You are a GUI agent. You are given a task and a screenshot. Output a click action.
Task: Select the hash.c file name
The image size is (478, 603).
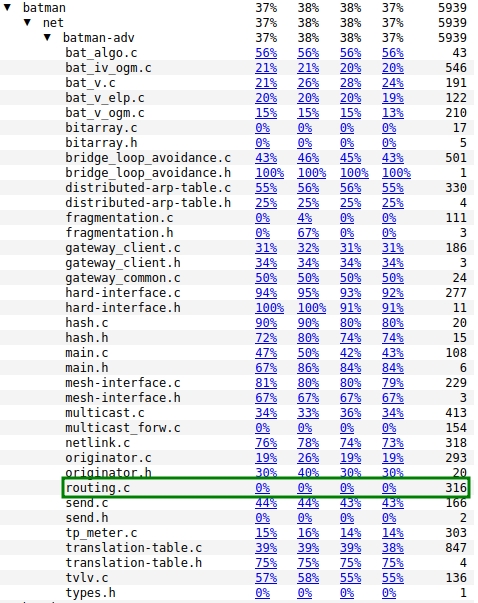(x=87, y=323)
